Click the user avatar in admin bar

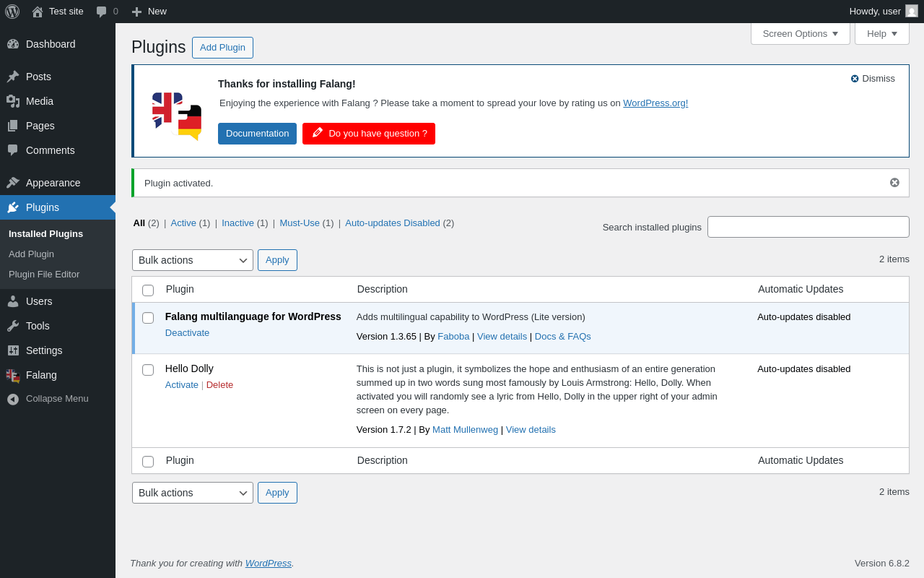(912, 11)
